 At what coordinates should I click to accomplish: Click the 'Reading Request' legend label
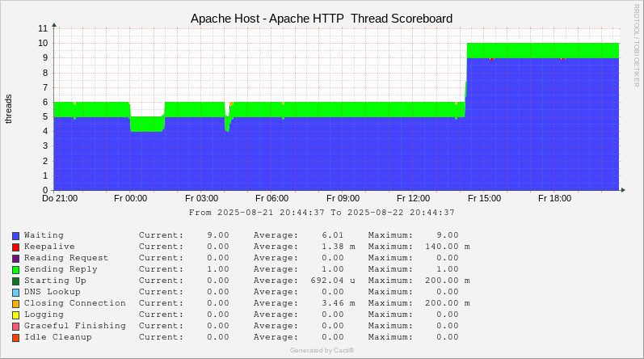click(66, 258)
